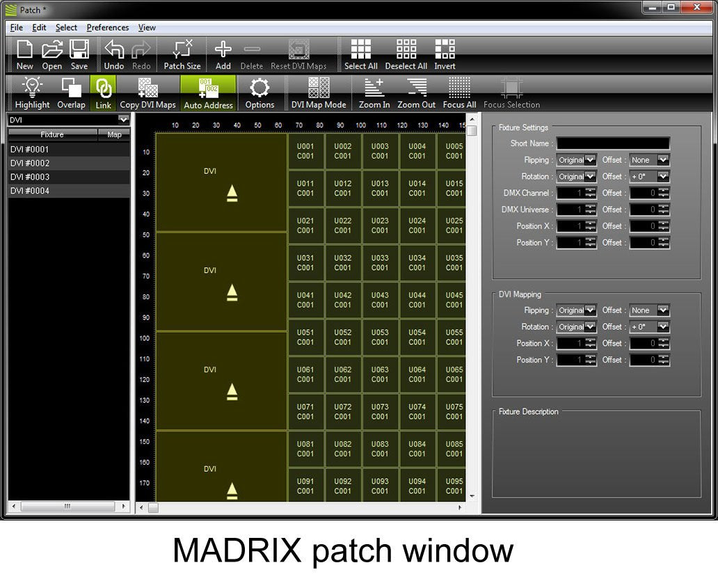Viewport: 718px width, 588px height.
Task: Click DMX Channel Offset spinner
Action: click(664, 193)
